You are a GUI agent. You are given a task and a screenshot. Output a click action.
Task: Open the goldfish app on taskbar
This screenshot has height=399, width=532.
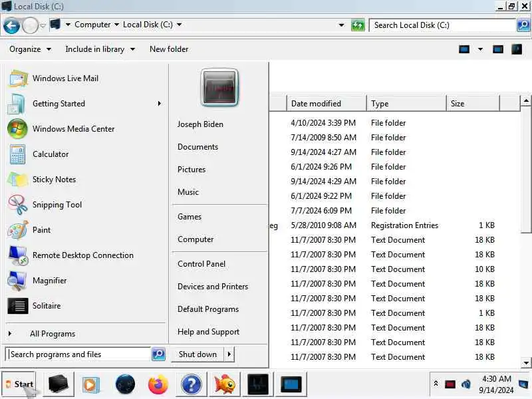(x=224, y=384)
